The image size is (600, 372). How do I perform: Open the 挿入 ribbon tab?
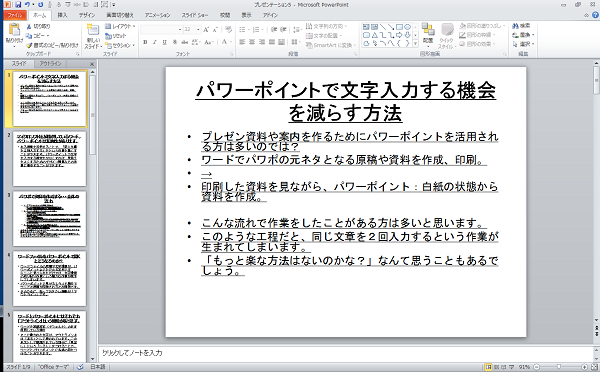coord(62,15)
